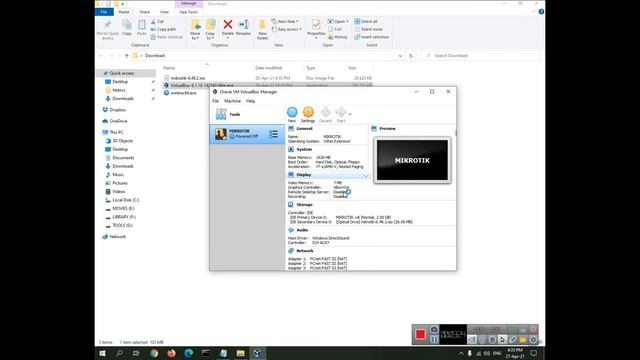The width and height of the screenshot is (640, 360).
Task: Collapse the Display section chevron
Action: pos(366,175)
